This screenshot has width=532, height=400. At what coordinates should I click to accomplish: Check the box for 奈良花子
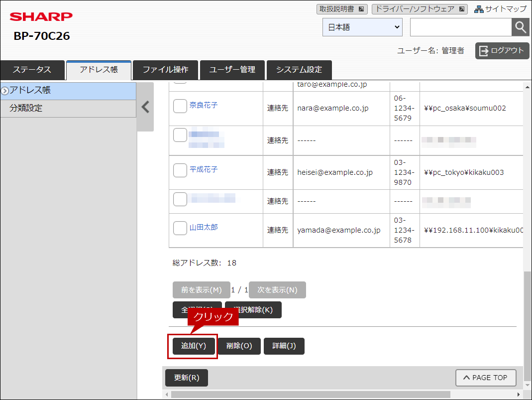(x=180, y=106)
